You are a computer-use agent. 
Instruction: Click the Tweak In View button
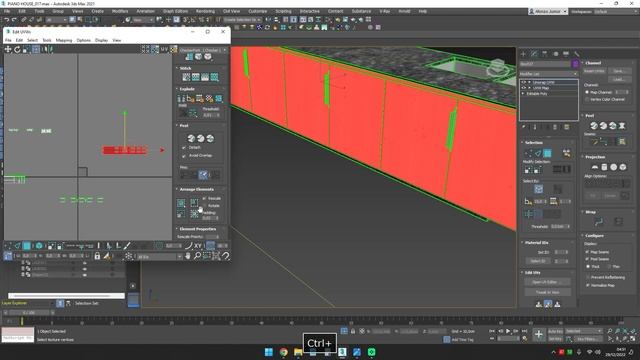(x=547, y=292)
